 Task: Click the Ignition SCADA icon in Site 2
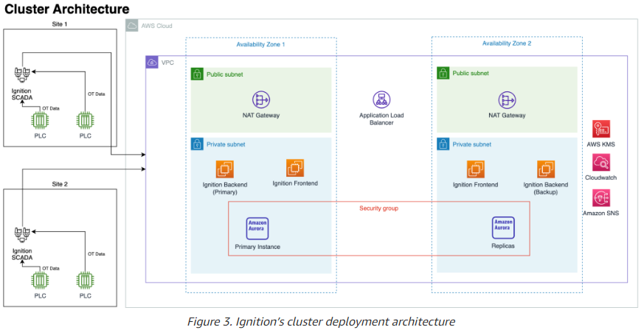coord(22,236)
